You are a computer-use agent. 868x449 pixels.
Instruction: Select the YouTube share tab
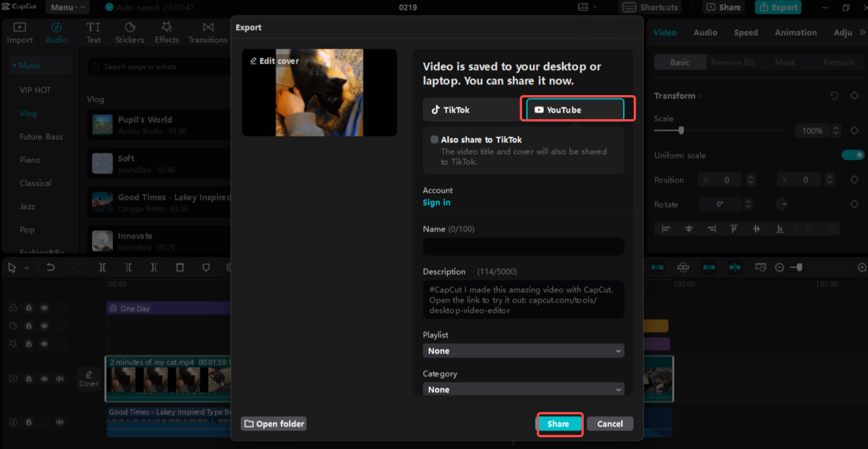tap(575, 110)
